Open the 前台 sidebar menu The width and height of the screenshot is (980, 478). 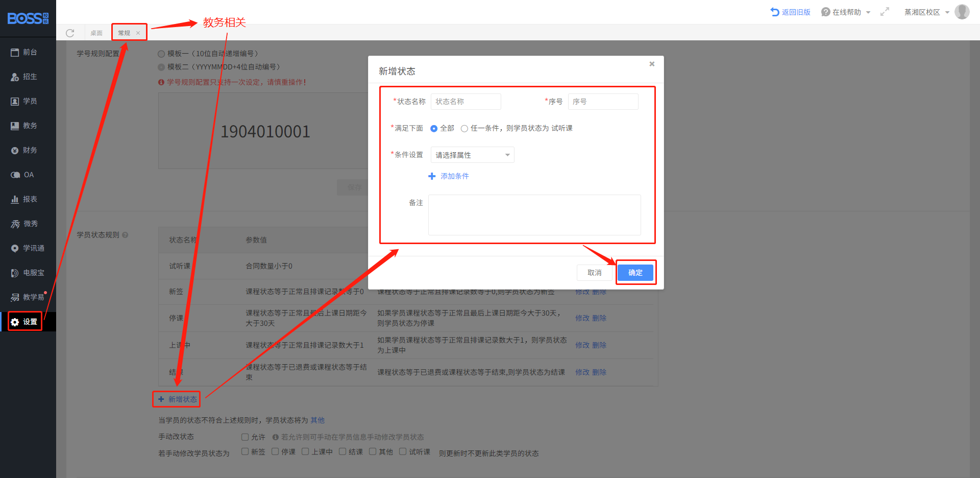(x=24, y=52)
